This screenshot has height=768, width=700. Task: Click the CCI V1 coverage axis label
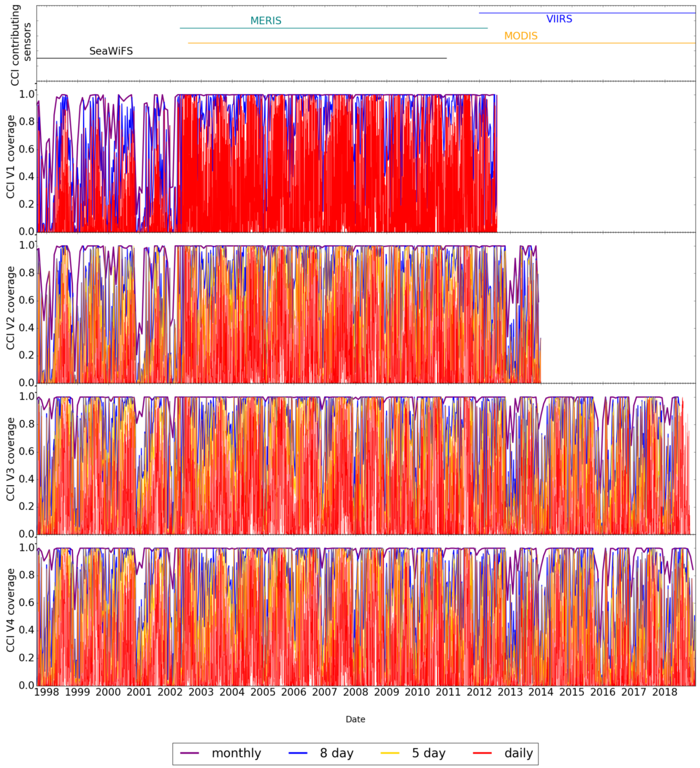[11, 156]
